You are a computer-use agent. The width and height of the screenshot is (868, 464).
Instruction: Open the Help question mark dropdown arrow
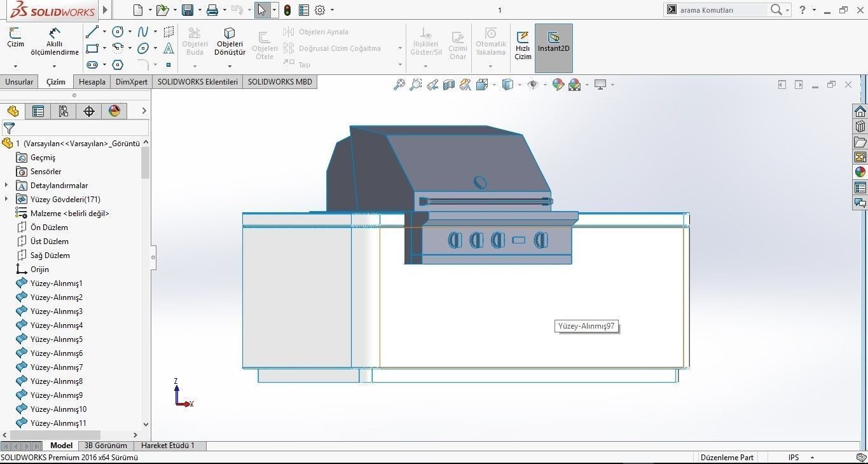[815, 10]
